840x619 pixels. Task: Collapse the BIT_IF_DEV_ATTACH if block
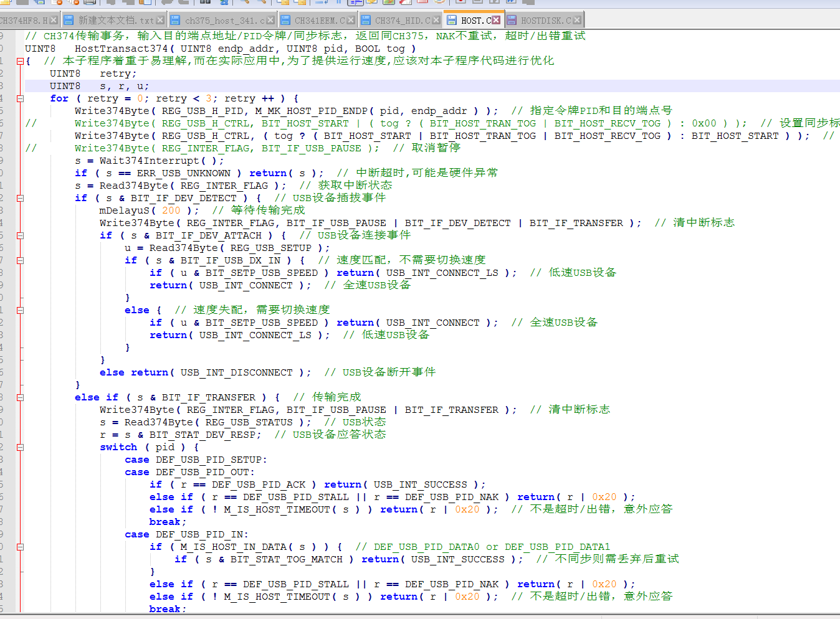pyautogui.click(x=20, y=235)
